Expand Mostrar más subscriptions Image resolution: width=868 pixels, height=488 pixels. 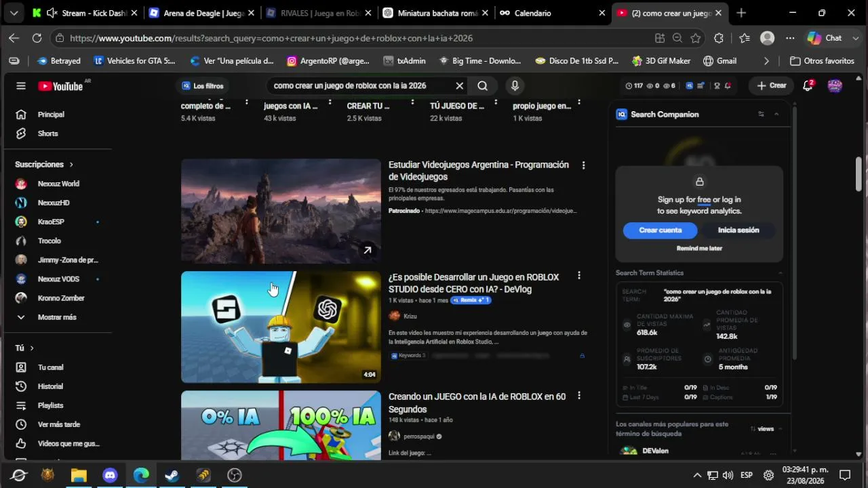[56, 317]
